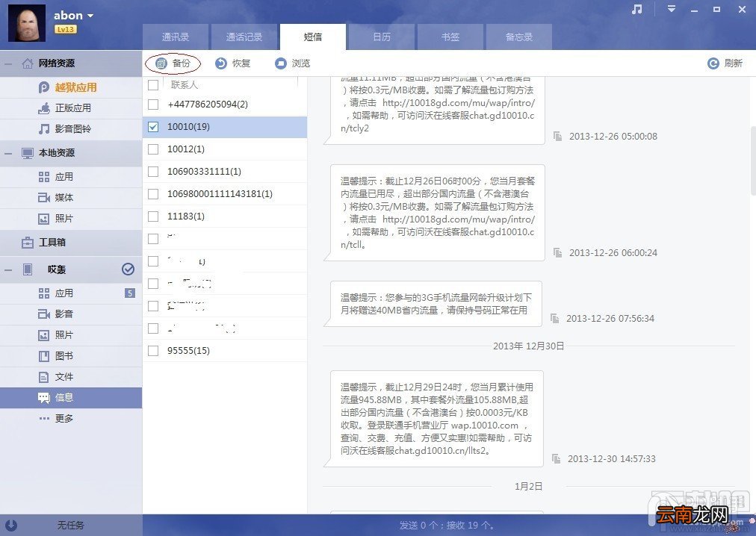This screenshot has height=536, width=756.
Task: Check the 106903331111(1) checkbox
Action: coord(153,171)
